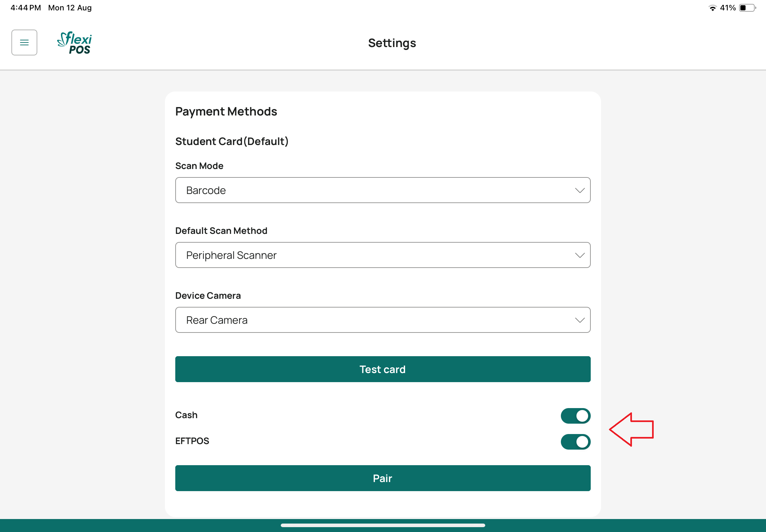Tap the 4:44 PM clock
The width and height of the screenshot is (766, 532).
tap(26, 8)
